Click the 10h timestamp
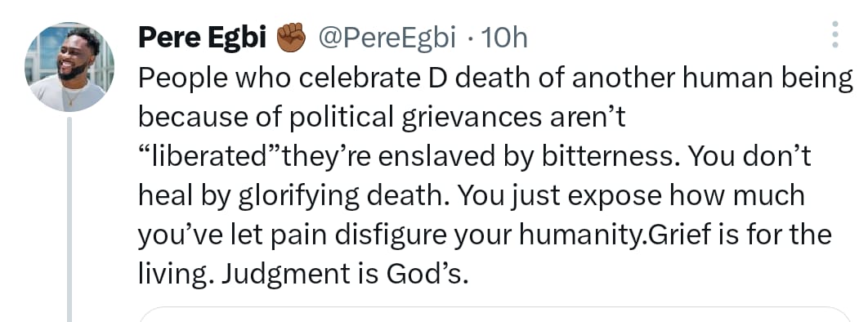Screen dimensions: 868x322 coord(503,38)
